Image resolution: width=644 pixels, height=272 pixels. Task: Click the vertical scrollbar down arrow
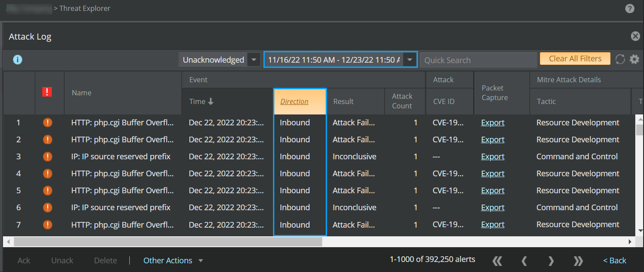pos(640,231)
